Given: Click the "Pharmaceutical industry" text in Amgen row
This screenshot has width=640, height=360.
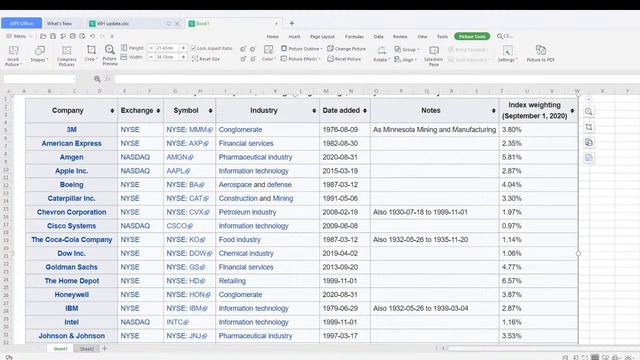Looking at the screenshot, I should [255, 157].
